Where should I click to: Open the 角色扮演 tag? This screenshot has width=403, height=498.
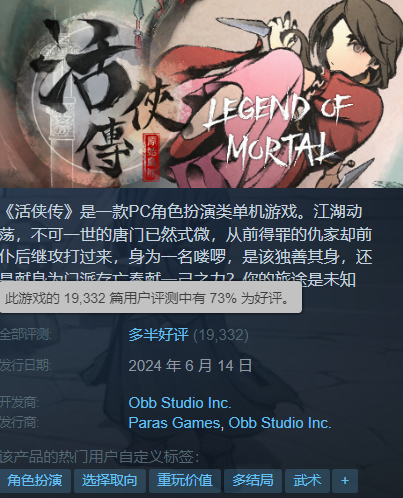35,481
